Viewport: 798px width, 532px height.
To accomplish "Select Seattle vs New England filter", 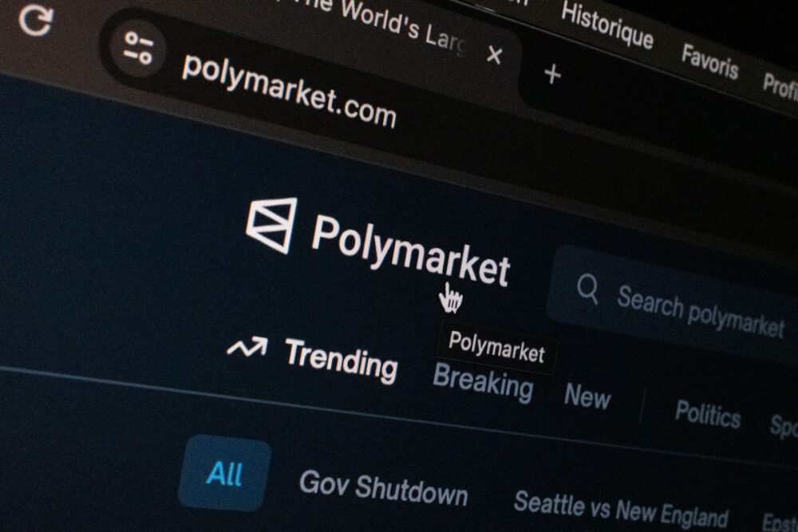I will [x=621, y=510].
